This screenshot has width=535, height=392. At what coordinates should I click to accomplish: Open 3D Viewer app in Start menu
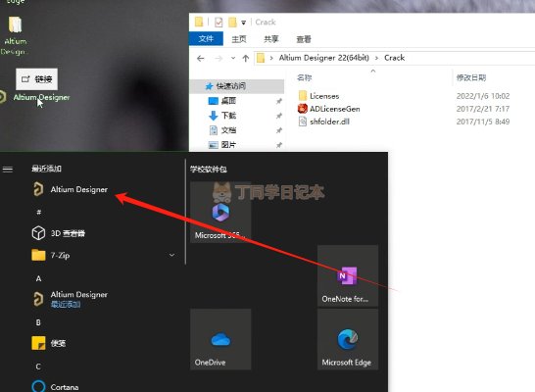pyautogui.click(x=59, y=233)
